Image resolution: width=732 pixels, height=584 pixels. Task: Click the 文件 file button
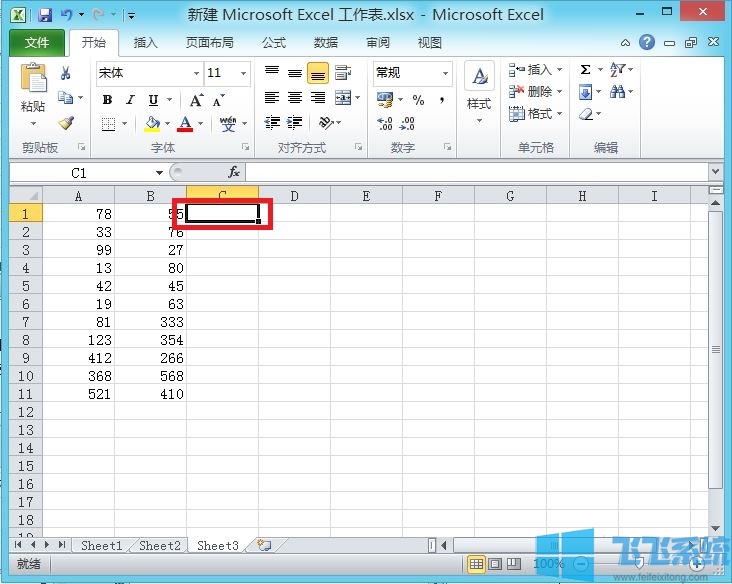point(37,43)
